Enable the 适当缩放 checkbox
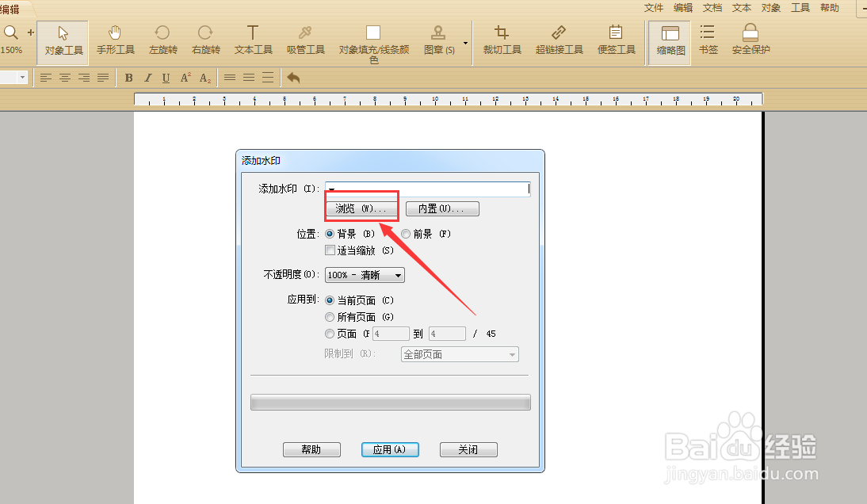This screenshot has width=867, height=504. [x=330, y=250]
